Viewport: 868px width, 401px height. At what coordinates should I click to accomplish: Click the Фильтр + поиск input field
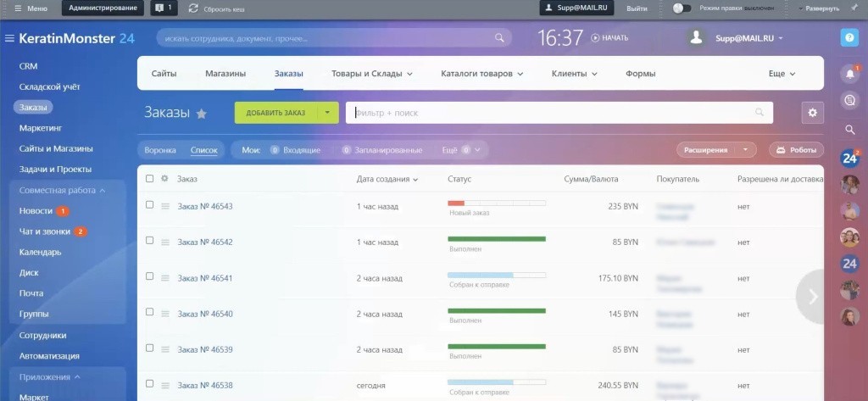click(x=551, y=113)
